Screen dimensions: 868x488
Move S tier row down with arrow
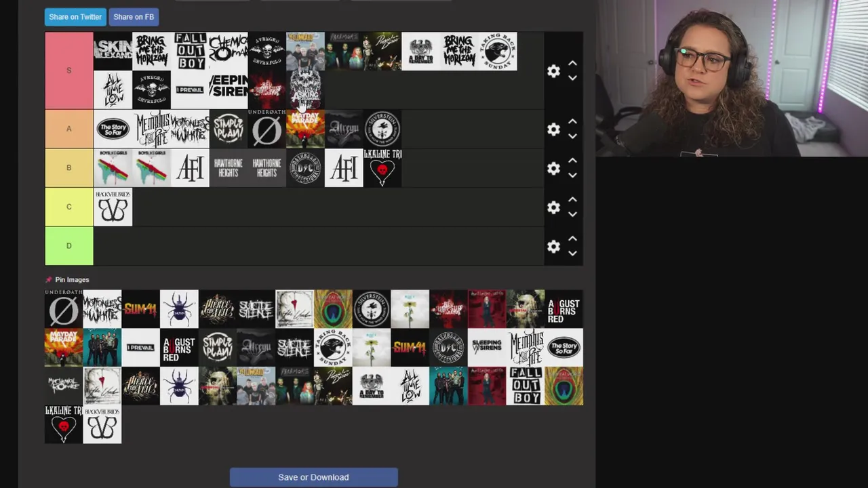point(572,78)
